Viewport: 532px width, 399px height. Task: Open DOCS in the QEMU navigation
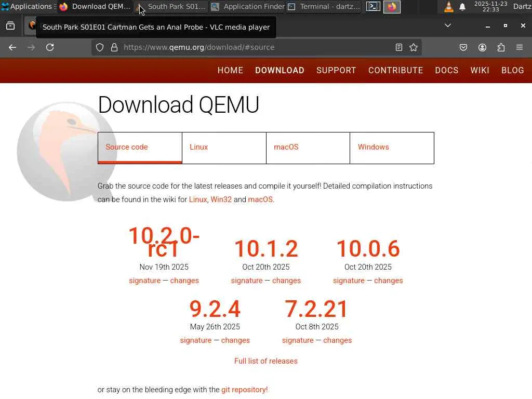click(446, 70)
